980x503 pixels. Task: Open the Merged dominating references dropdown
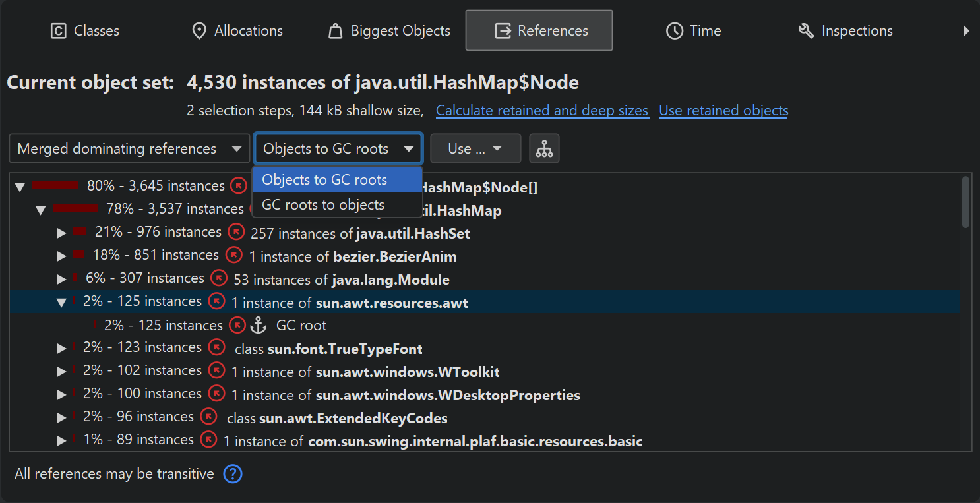[129, 149]
